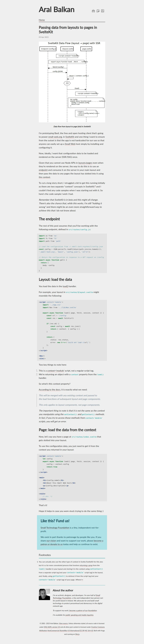
Task: Go to the Home navigation item
Action: tap(42, 20)
